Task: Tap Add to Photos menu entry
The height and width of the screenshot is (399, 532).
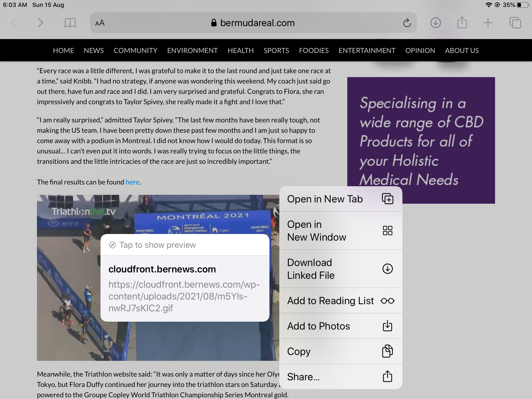Action: pos(341,326)
